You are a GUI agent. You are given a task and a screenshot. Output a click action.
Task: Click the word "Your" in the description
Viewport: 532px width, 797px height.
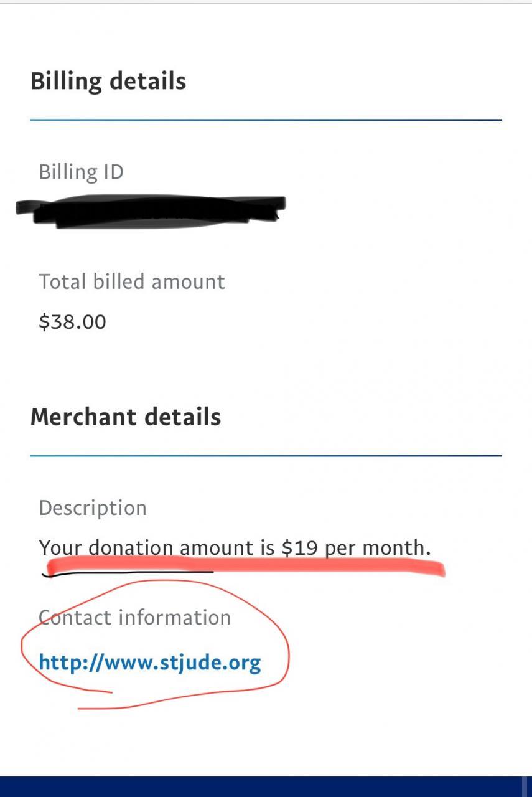60,548
